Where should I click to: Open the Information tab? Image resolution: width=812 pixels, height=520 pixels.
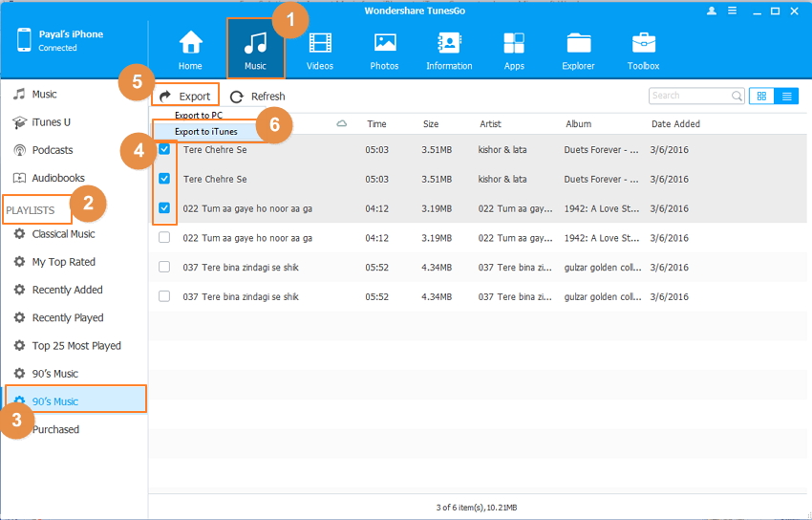449,50
